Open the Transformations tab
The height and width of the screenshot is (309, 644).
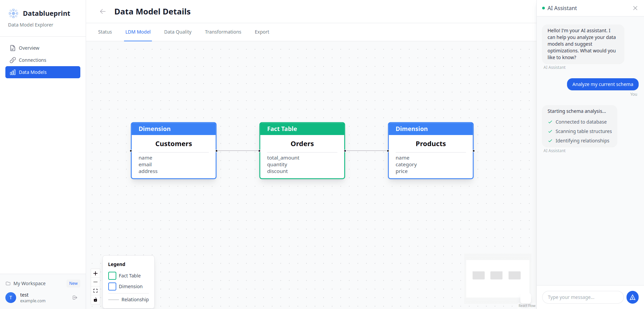[223, 32]
